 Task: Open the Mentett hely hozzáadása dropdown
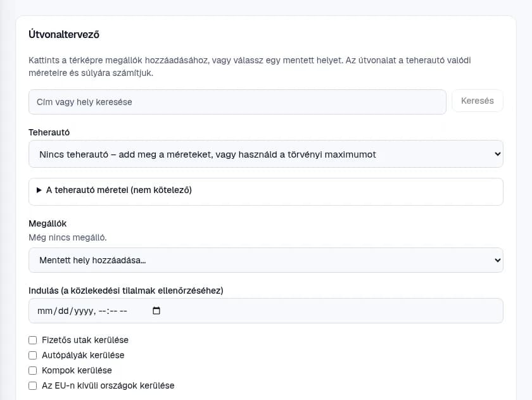point(265,260)
